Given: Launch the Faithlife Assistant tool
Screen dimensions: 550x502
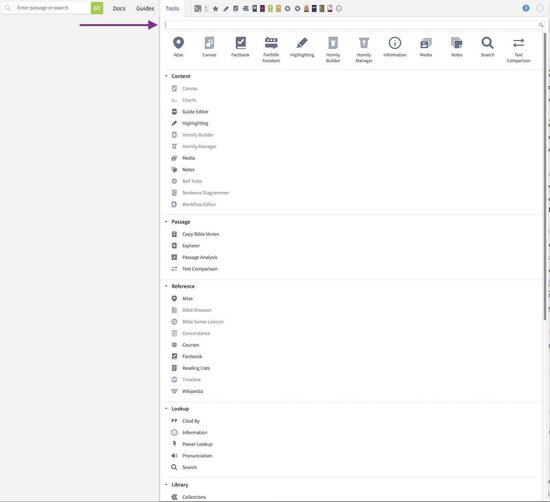Looking at the screenshot, I should coord(271,49).
